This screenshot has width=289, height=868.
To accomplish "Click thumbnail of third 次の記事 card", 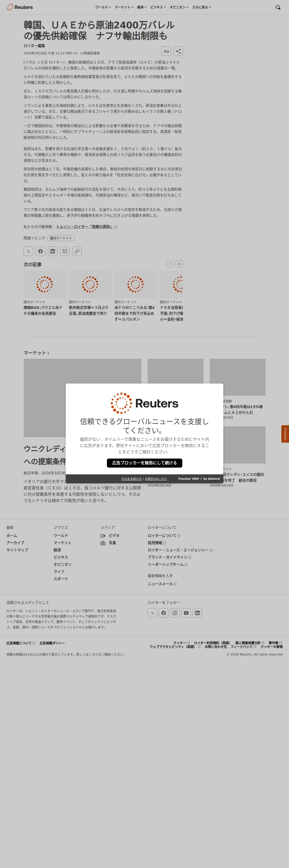I will point(135,284).
